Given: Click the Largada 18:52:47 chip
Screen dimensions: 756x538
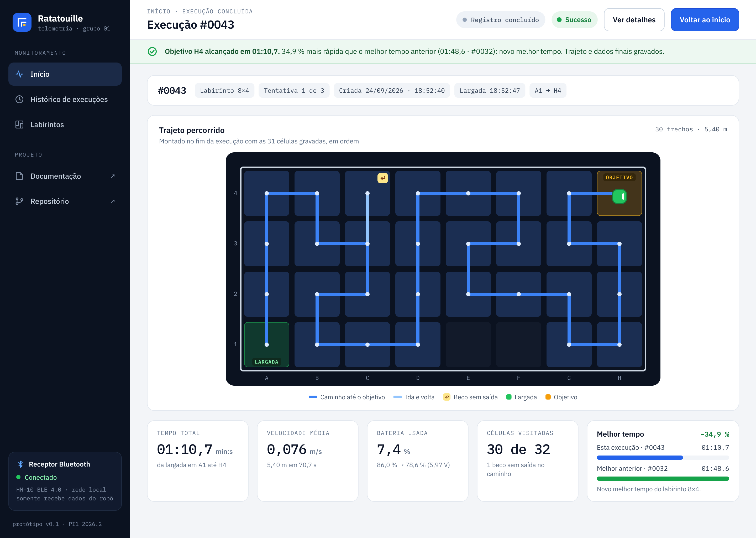Looking at the screenshot, I should [490, 90].
